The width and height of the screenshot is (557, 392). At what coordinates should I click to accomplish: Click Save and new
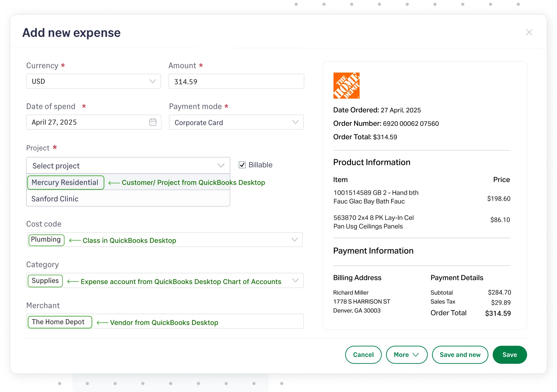point(460,354)
